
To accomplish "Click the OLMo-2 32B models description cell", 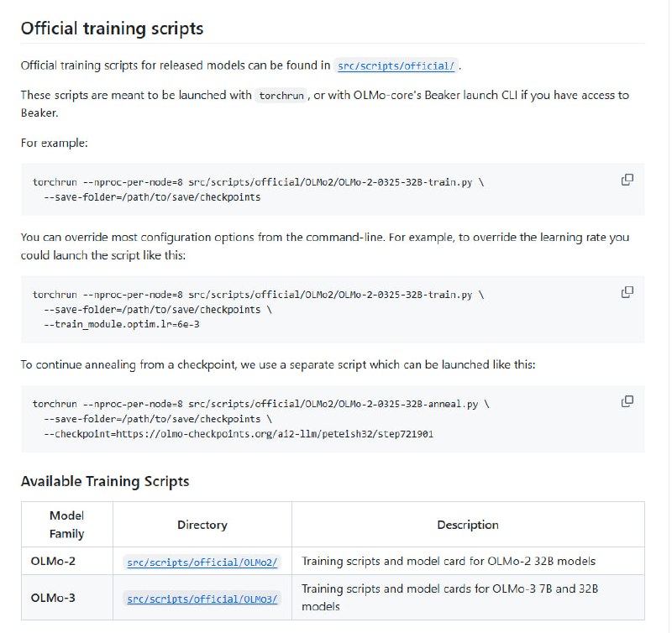I will tap(449, 562).
